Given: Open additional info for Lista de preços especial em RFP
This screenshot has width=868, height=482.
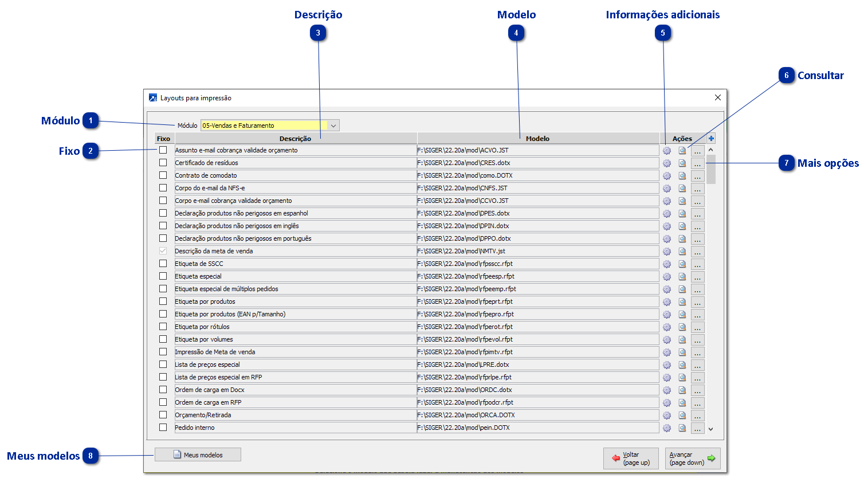Looking at the screenshot, I should (x=667, y=378).
